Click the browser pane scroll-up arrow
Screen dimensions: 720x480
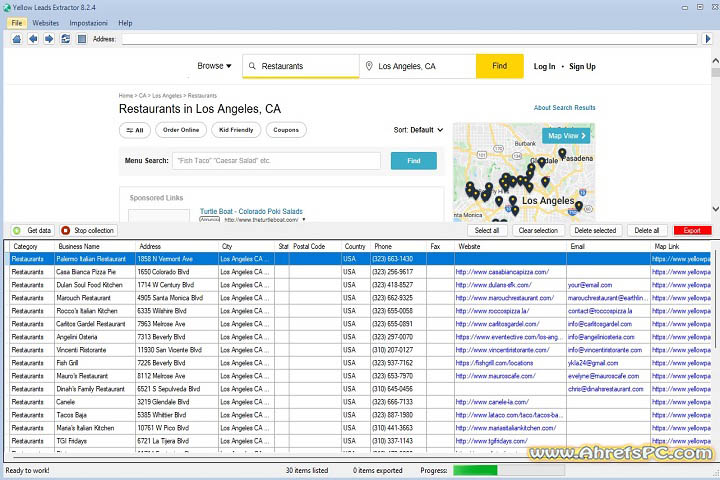coord(715,61)
